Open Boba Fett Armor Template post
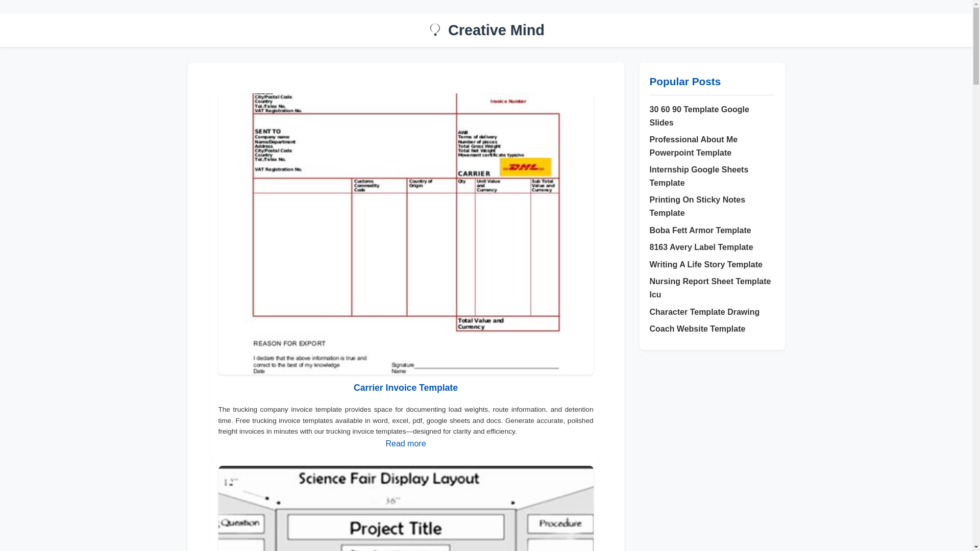The width and height of the screenshot is (980, 551). 700,231
